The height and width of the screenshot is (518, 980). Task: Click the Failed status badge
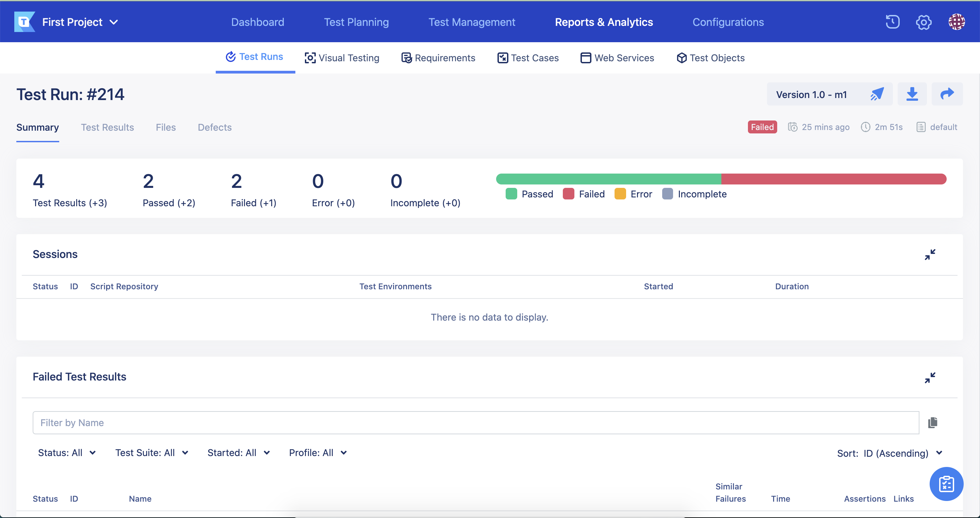762,127
